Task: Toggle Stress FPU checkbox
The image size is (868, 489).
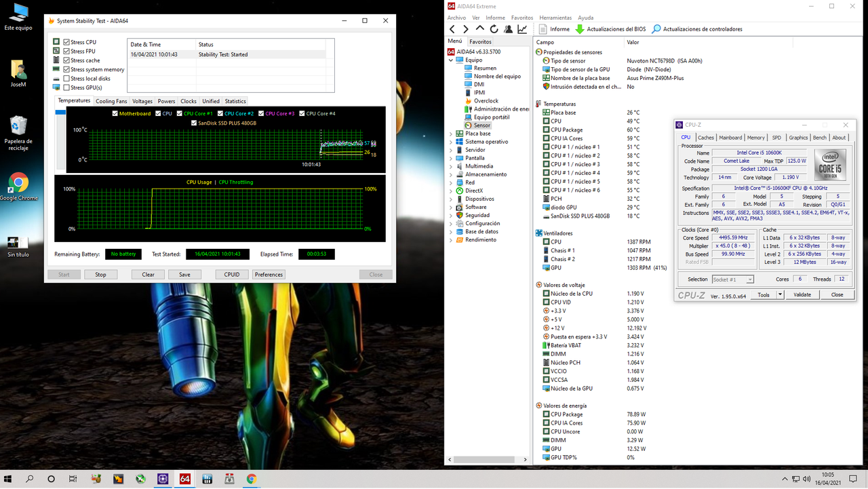Action: tap(66, 51)
